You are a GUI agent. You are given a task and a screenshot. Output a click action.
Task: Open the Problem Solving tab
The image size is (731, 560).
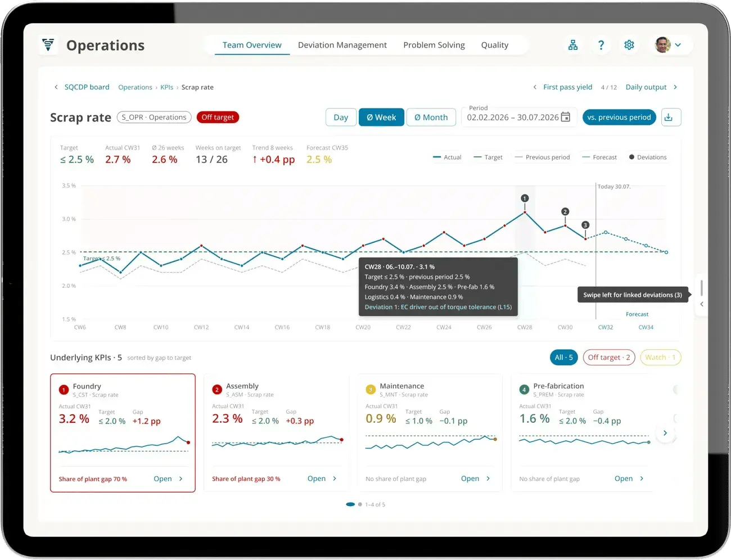tap(434, 45)
